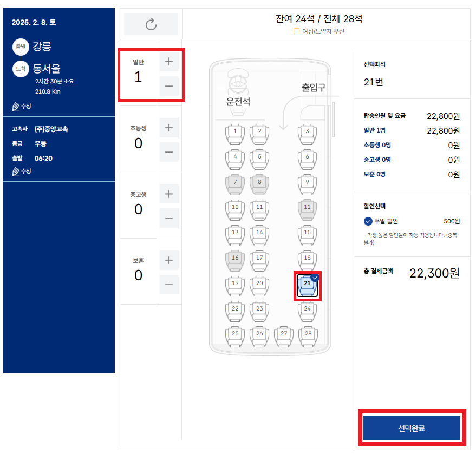The height and width of the screenshot is (455, 476).
Task: Open the route 수정 edit link
Action: point(25,106)
